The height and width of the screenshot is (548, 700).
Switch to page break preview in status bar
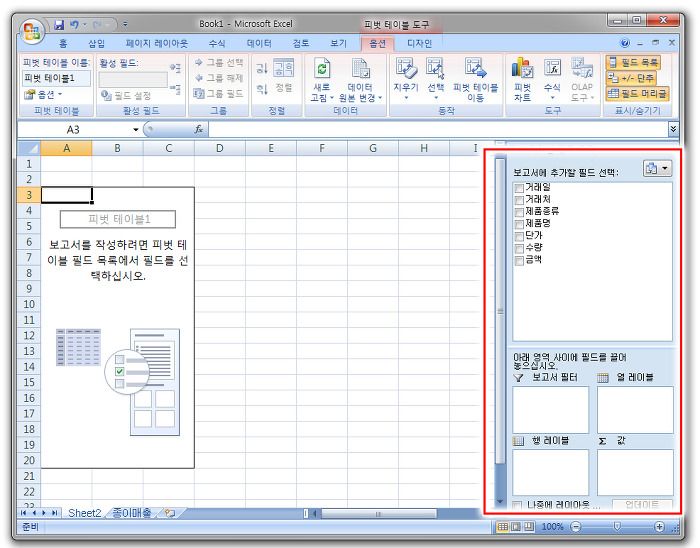point(529,527)
